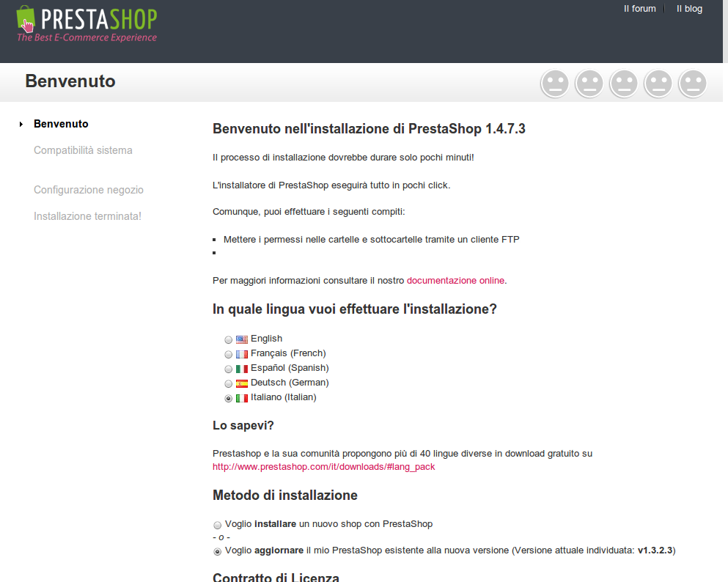Click Installazione terminata! step in sidebar
This screenshot has height=582, width=728.
(88, 216)
